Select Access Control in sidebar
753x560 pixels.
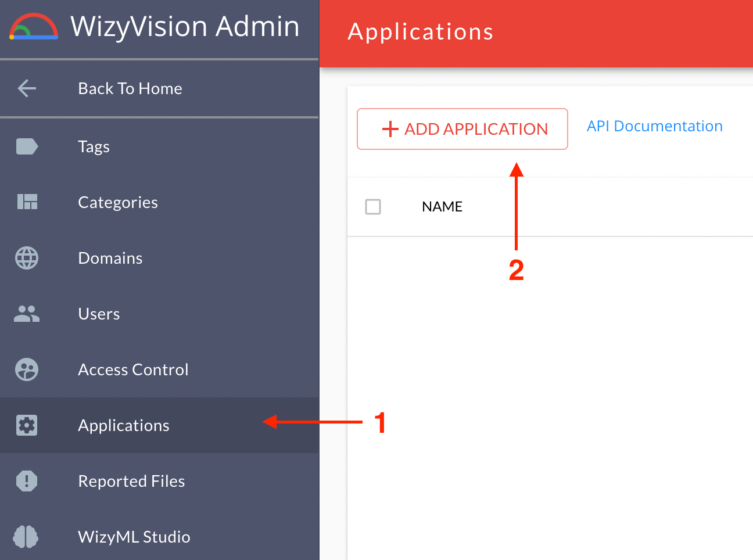coord(159,369)
